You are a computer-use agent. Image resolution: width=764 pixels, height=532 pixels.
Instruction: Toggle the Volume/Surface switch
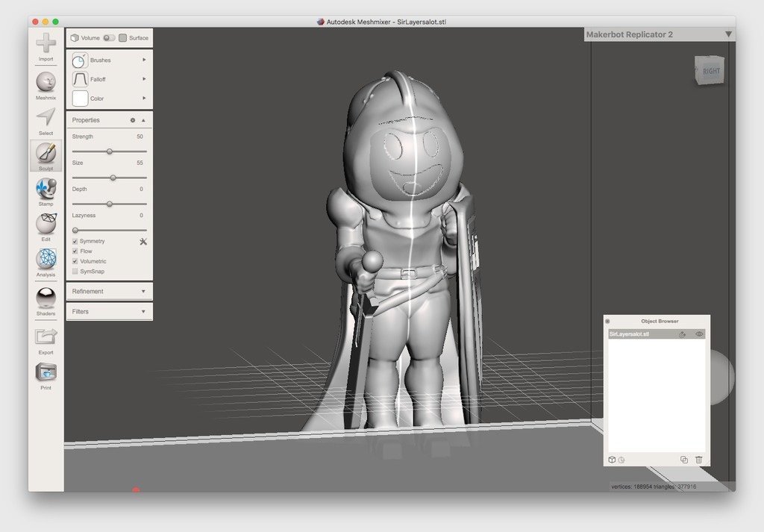click(109, 37)
